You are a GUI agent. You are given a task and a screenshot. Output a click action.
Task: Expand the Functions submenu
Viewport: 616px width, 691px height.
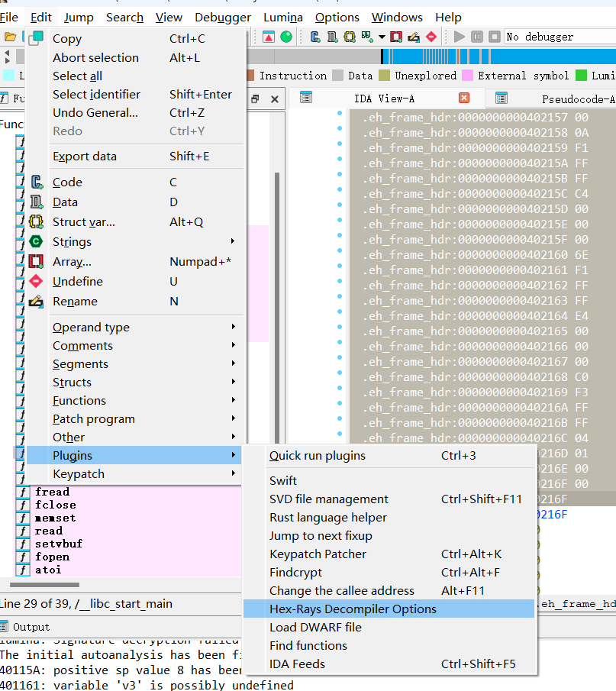pos(233,399)
